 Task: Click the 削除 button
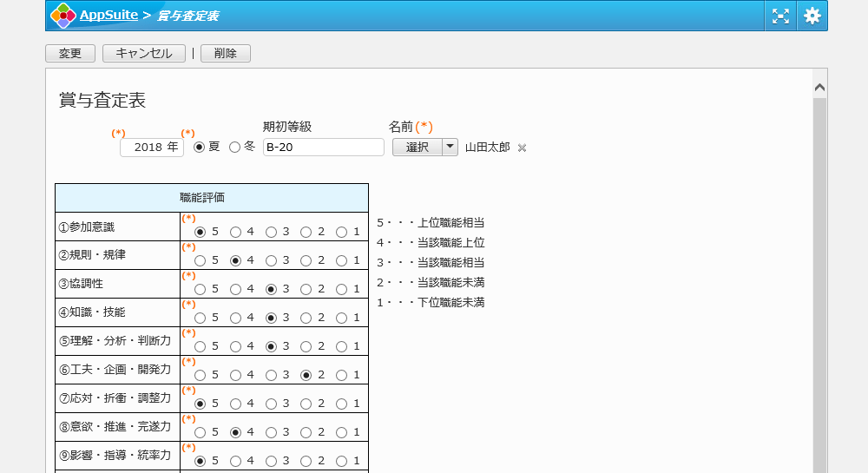point(225,54)
